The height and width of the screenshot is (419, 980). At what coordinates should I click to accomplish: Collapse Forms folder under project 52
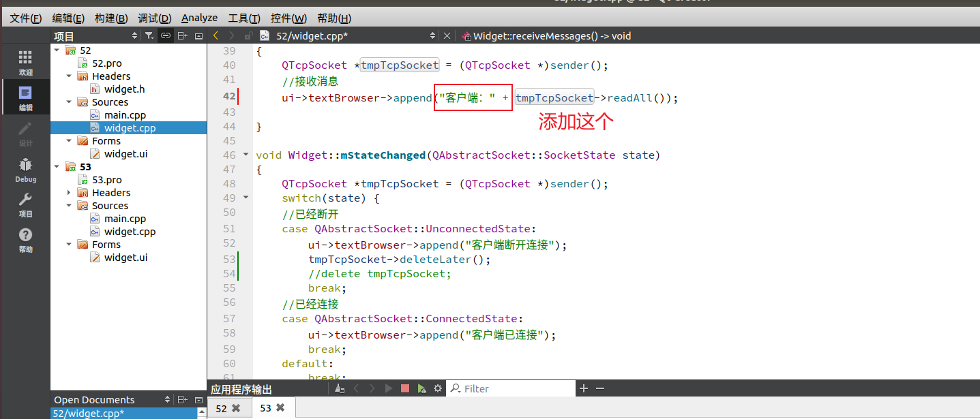click(69, 141)
